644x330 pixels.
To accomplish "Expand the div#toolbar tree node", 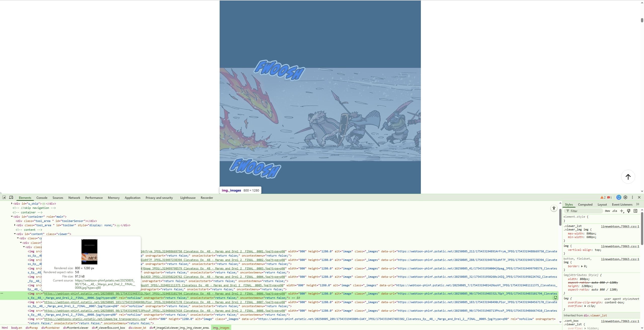I will coord(15,225).
